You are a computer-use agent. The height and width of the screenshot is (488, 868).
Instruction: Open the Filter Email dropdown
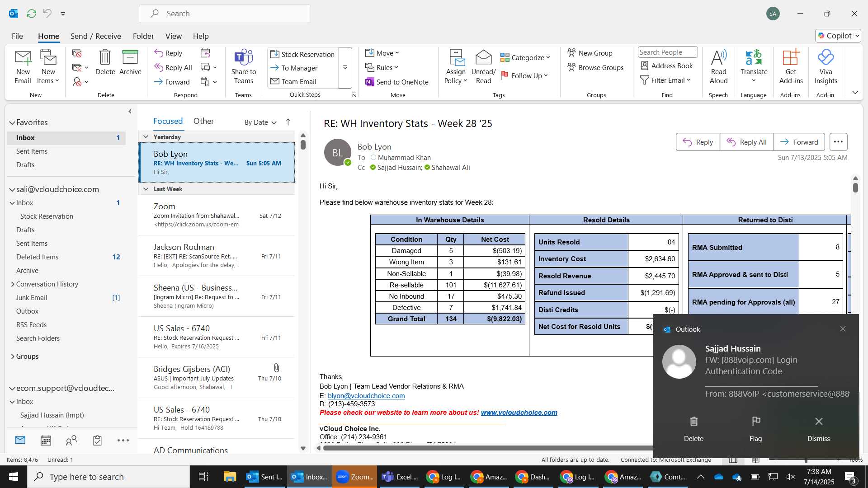pyautogui.click(x=665, y=80)
